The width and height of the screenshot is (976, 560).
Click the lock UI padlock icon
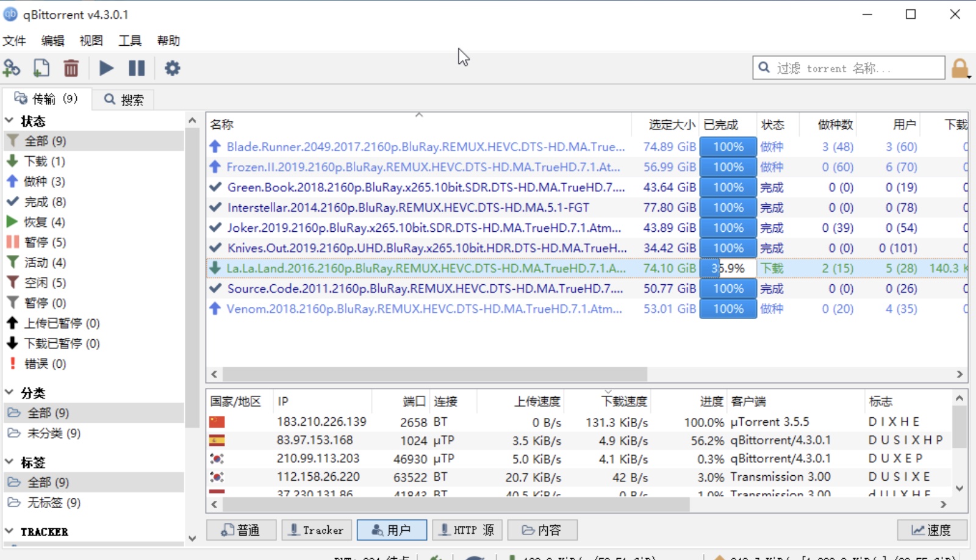tap(960, 68)
